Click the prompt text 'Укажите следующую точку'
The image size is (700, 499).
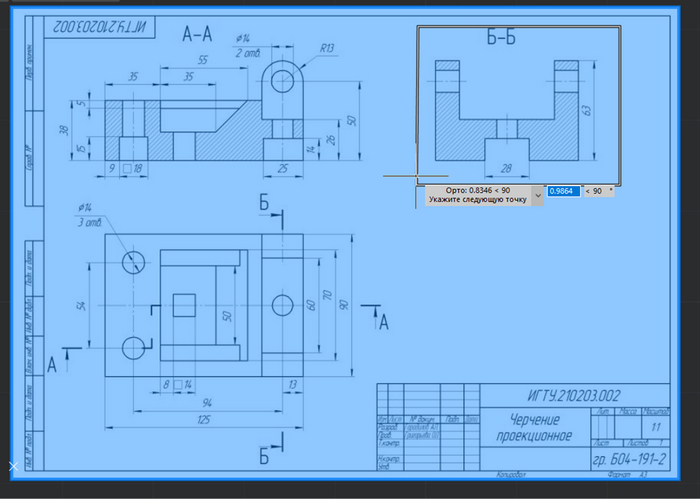[478, 200]
